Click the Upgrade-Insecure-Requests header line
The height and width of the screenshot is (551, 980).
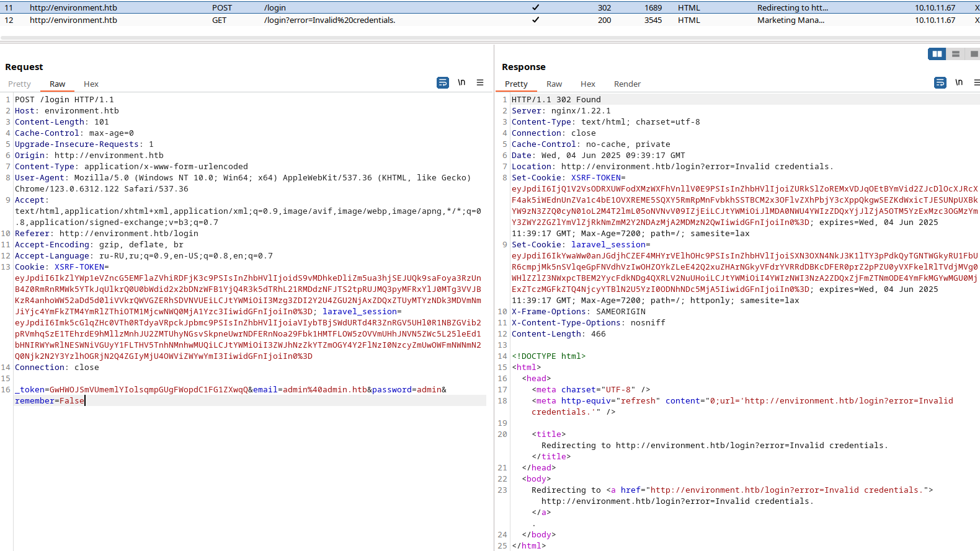84,144
